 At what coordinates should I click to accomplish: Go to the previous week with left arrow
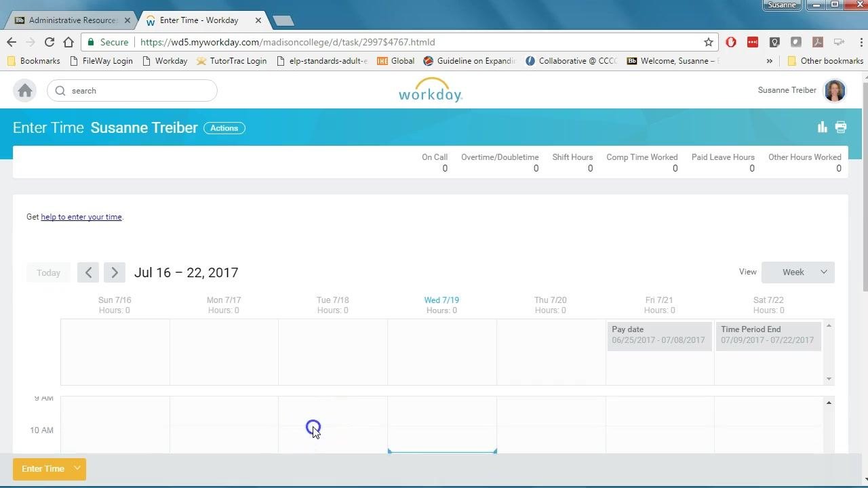tap(88, 272)
